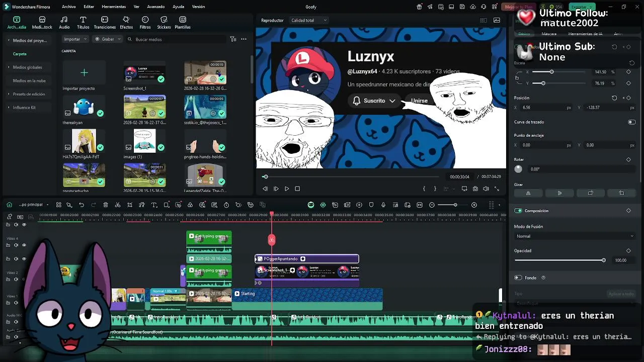Click the voiceover microphone icon
This screenshot has height=362, width=644.
pyautogui.click(x=383, y=205)
